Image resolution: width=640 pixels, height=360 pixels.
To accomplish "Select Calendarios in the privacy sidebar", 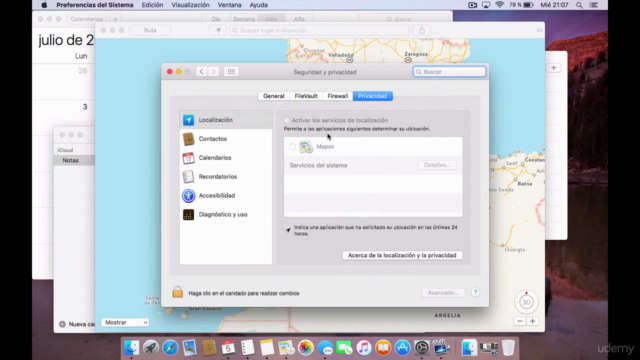I will coord(226,158).
